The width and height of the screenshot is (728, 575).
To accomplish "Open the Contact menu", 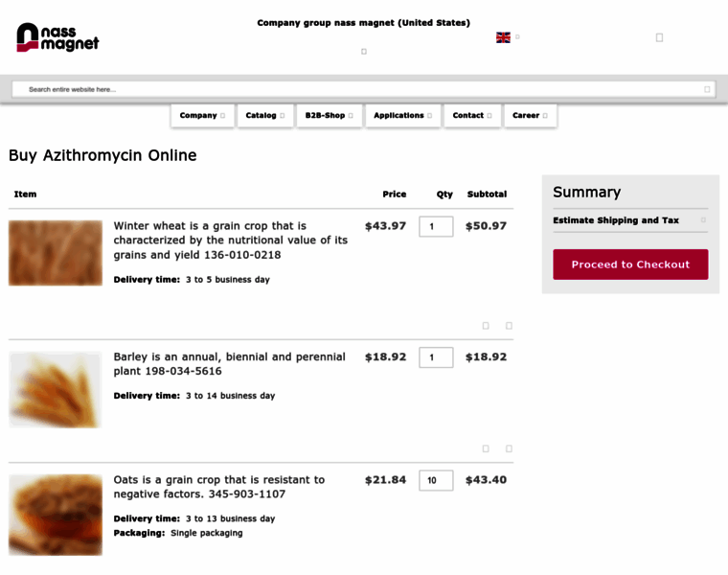I will (472, 115).
